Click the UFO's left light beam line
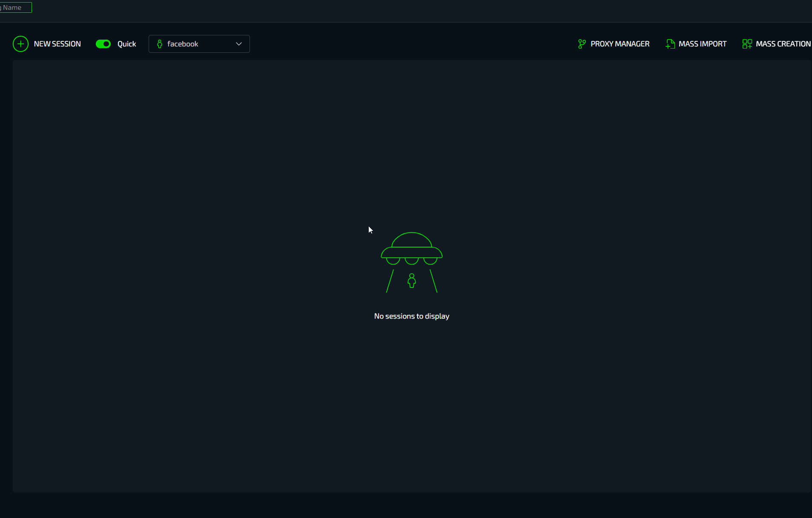The image size is (812, 518). pyautogui.click(x=390, y=281)
